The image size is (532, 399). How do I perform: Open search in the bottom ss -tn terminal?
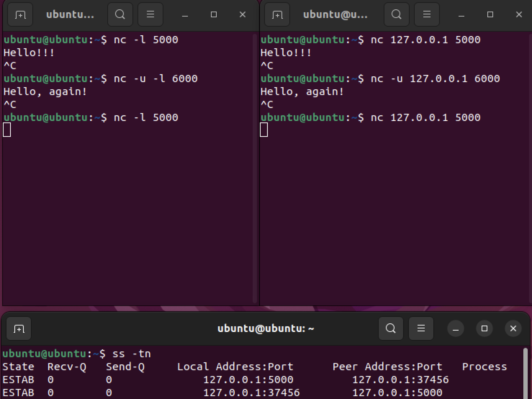click(x=391, y=329)
